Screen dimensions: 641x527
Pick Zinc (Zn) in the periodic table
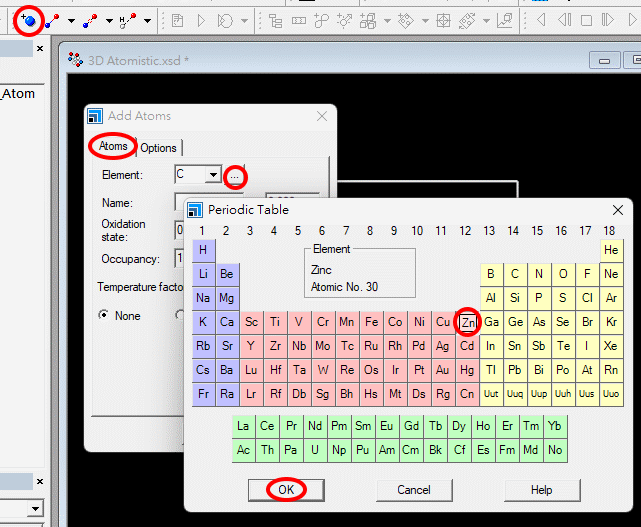click(x=467, y=322)
